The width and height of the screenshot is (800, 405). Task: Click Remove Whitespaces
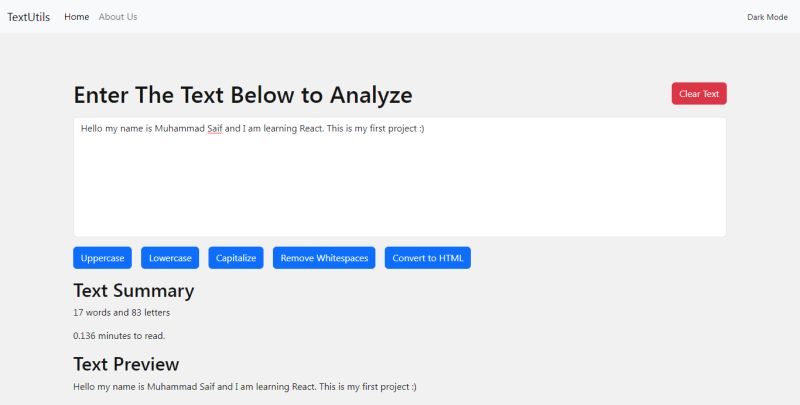coord(324,258)
